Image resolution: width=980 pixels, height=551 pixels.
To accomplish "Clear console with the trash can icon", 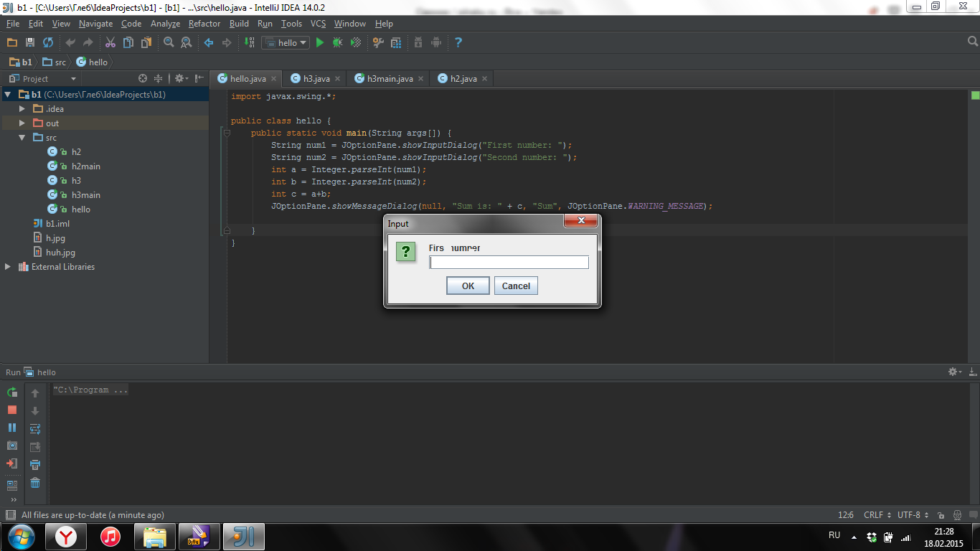I will tap(35, 483).
